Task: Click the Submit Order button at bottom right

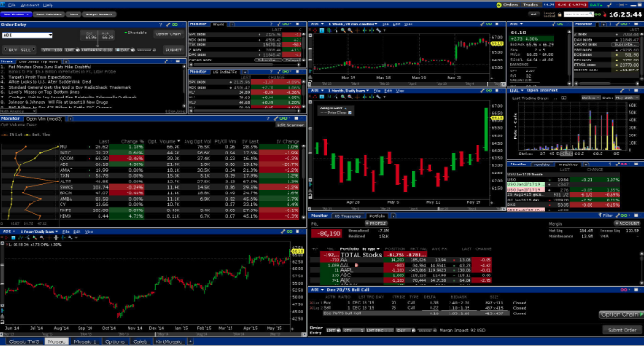Action: click(621, 330)
